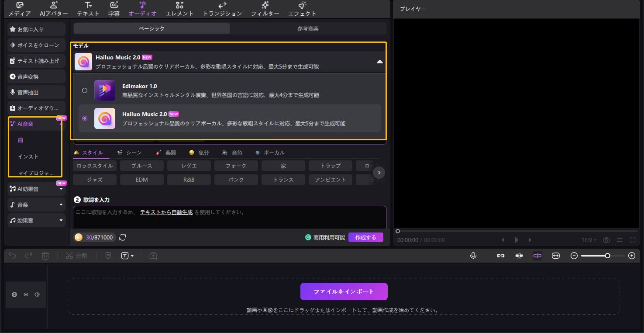
Task: Select the Hailuo Music 2.0 radio button
Action: pos(85,118)
